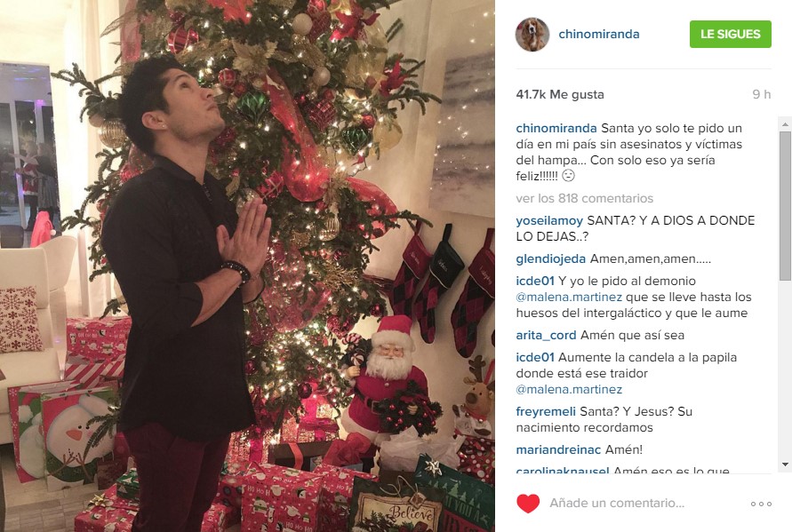
Task: Toggle the LE SIGUES follow button
Action: (731, 35)
